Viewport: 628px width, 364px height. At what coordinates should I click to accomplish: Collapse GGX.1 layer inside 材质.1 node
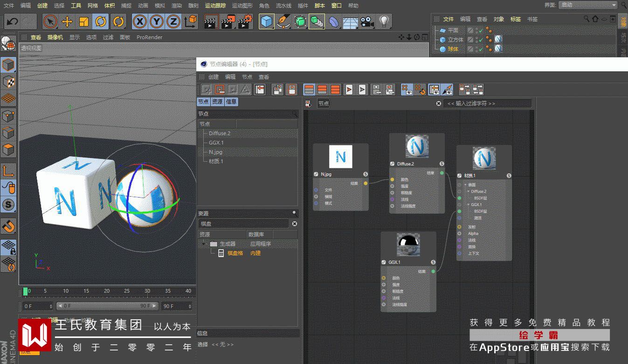(x=469, y=205)
